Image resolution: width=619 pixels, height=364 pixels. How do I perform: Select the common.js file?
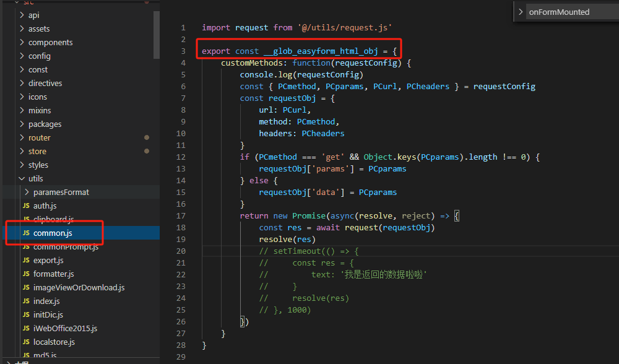[53, 233]
